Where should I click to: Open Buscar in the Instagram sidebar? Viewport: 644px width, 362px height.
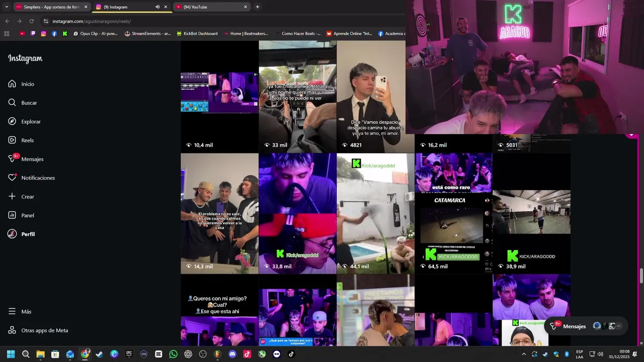[x=23, y=103]
